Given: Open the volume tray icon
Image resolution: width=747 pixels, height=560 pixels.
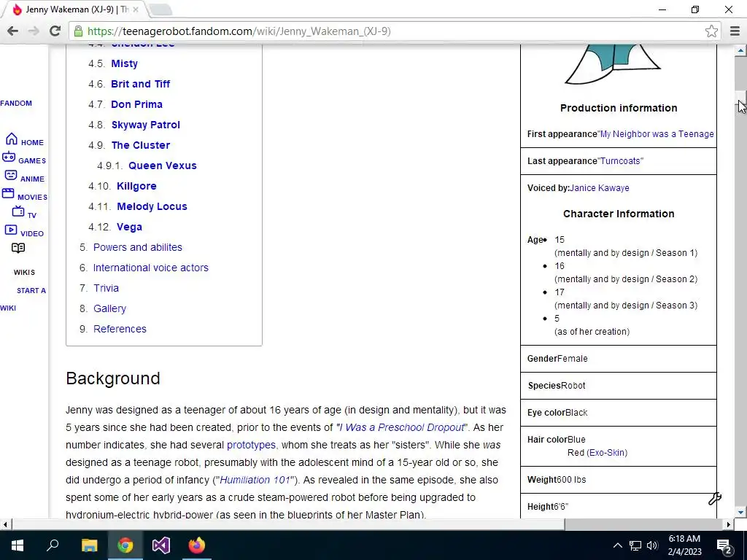Looking at the screenshot, I should click(x=652, y=545).
